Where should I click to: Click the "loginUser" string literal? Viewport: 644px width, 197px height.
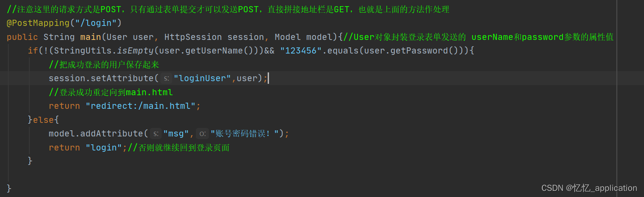click(x=202, y=79)
